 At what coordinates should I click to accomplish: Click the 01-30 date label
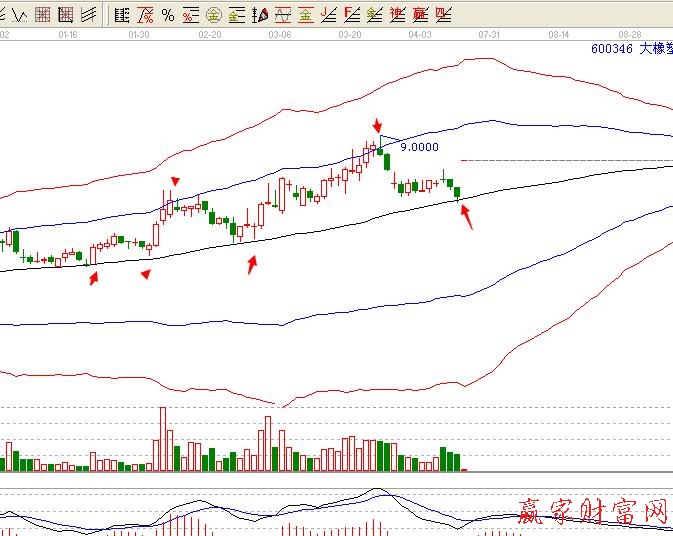[x=139, y=35]
